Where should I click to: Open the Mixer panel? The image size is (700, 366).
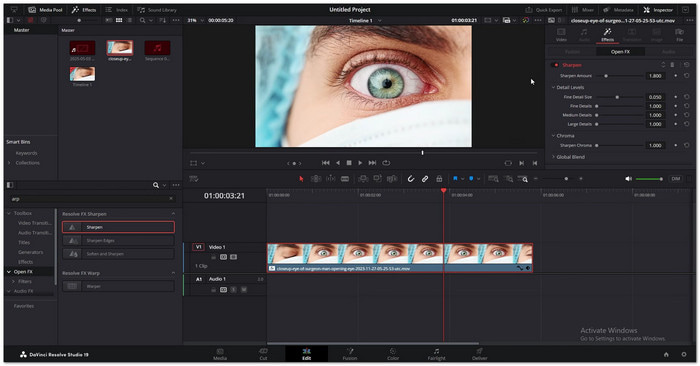pyautogui.click(x=583, y=10)
